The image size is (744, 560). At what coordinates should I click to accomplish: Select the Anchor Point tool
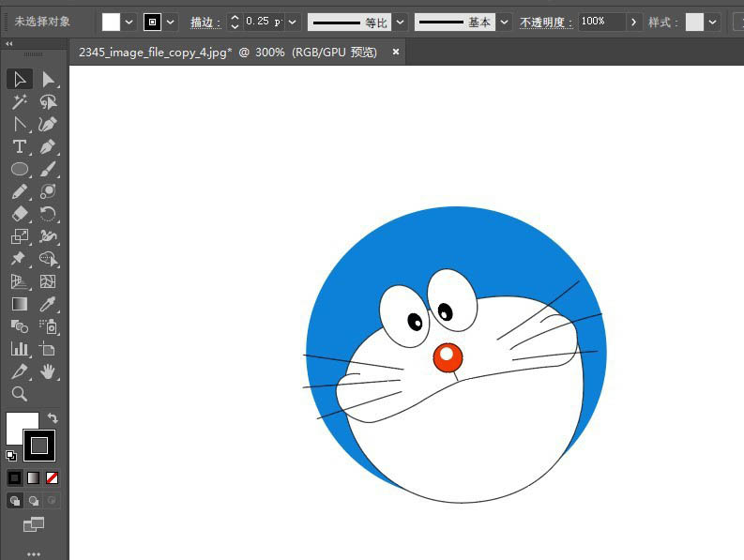pos(20,125)
